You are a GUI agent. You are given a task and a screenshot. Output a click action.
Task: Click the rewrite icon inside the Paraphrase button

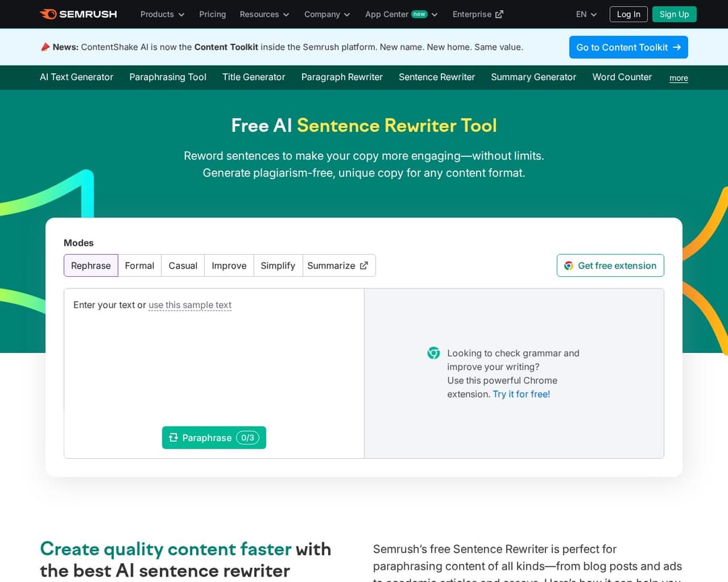(x=173, y=438)
